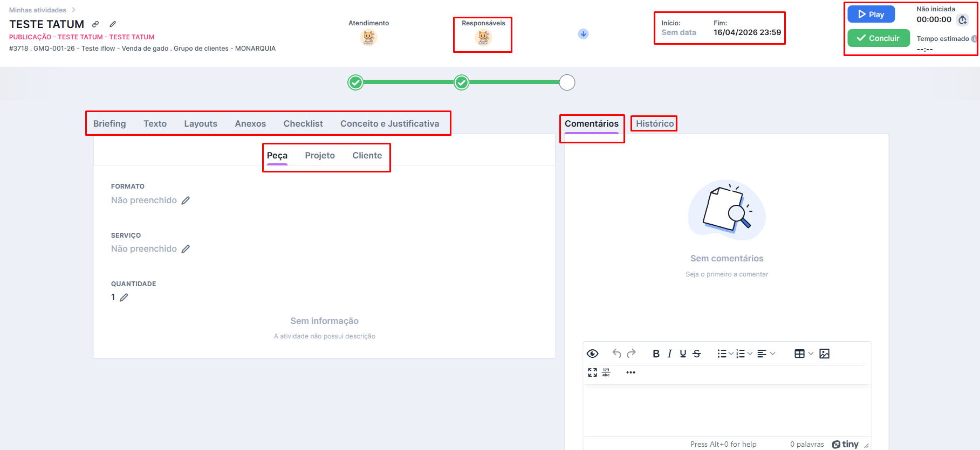Screen dimensions: 980x450
Task: Toggle underline formatting in comment editor
Action: pos(683,354)
